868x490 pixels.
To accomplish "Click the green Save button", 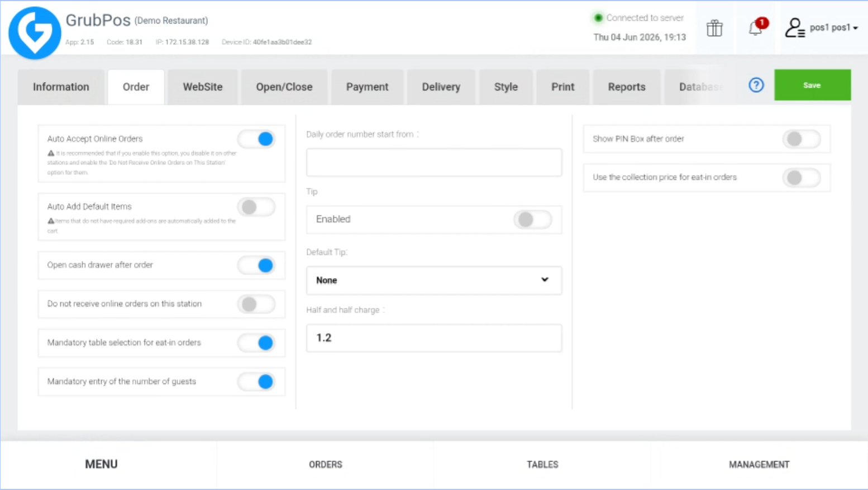I will (x=812, y=85).
